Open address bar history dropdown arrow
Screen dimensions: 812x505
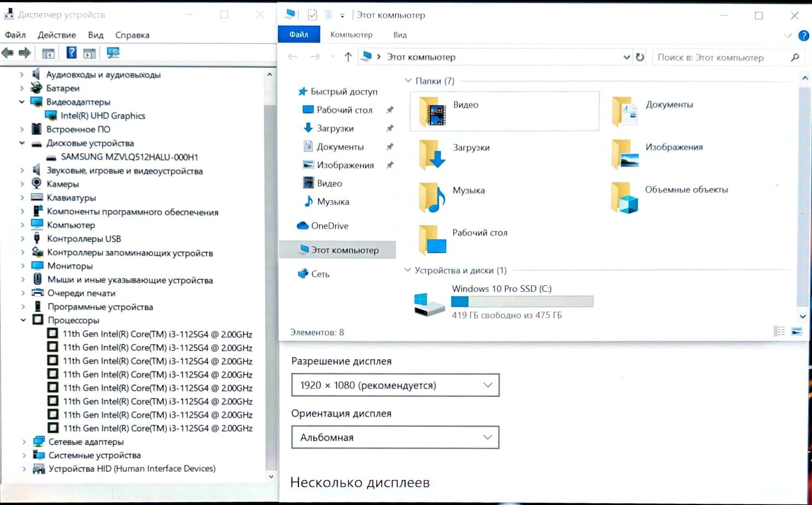[627, 57]
